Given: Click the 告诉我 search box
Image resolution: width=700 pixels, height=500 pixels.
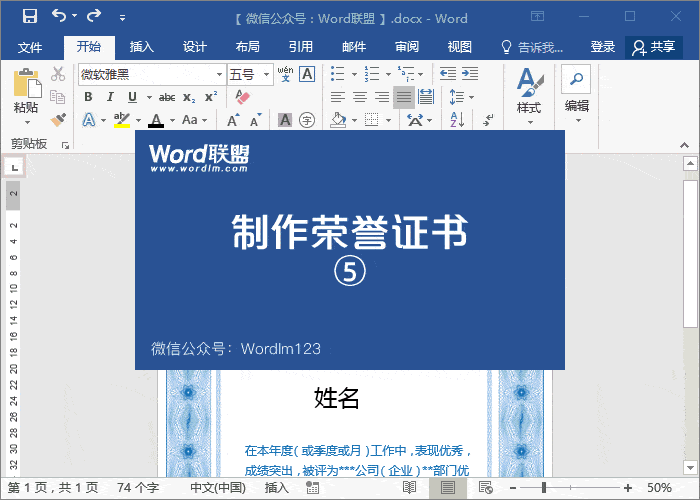Looking at the screenshot, I should click(532, 47).
